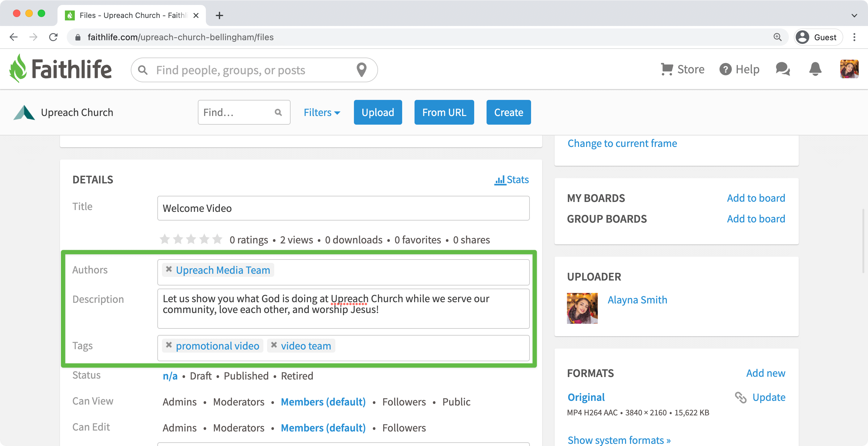Click the Faithlife logo

pos(60,69)
